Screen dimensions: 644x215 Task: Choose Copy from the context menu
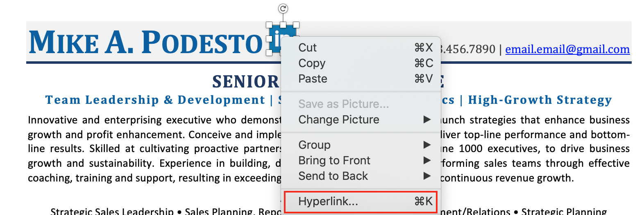(x=361, y=63)
